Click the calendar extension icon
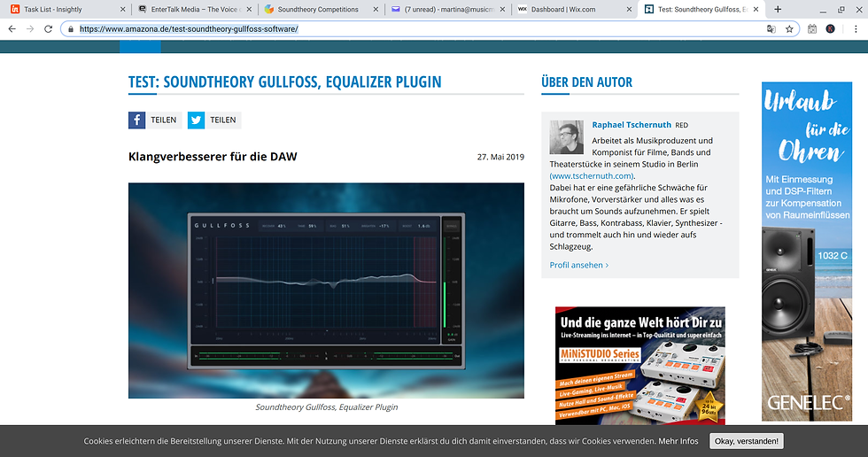This screenshot has height=457, width=868. point(812,28)
